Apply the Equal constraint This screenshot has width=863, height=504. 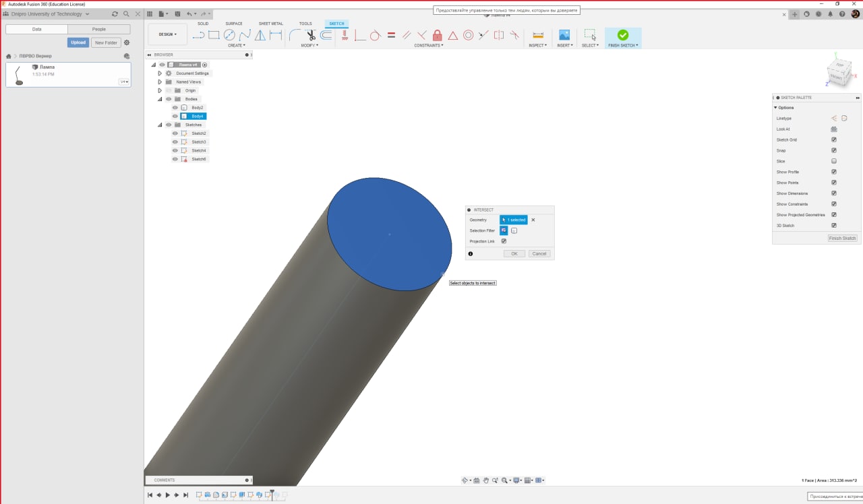(x=391, y=35)
